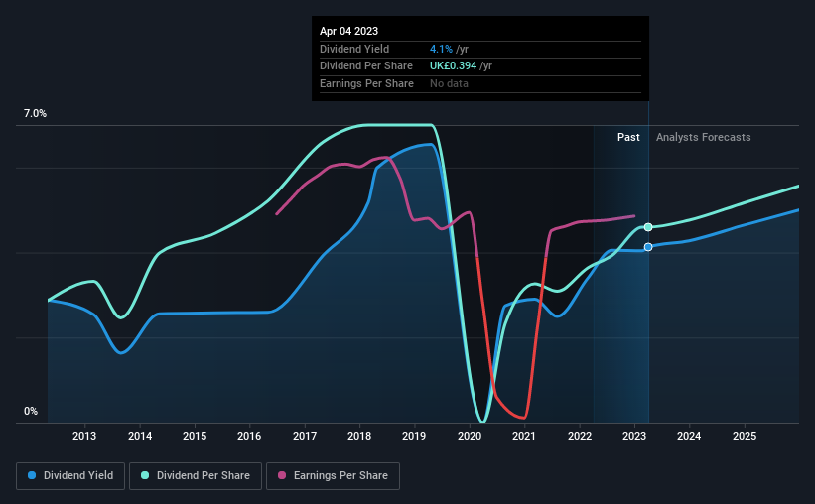Click the 2025 x-axis label
815x504 pixels.
(x=745, y=436)
